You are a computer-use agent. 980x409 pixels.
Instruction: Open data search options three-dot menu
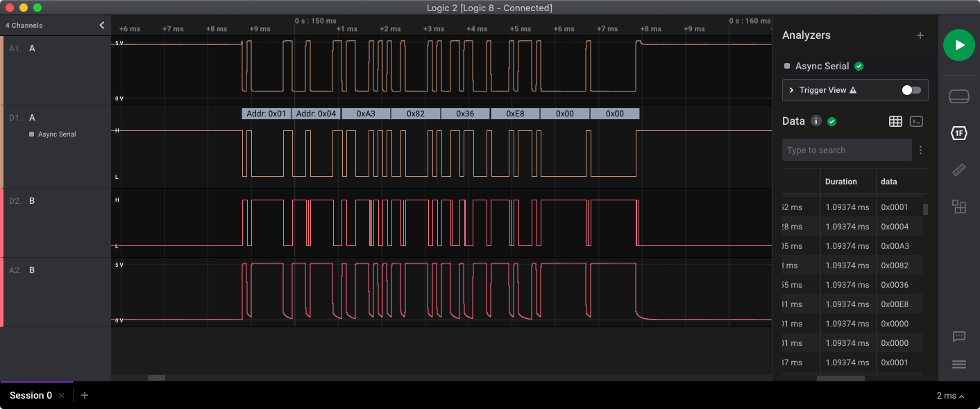[x=921, y=150]
